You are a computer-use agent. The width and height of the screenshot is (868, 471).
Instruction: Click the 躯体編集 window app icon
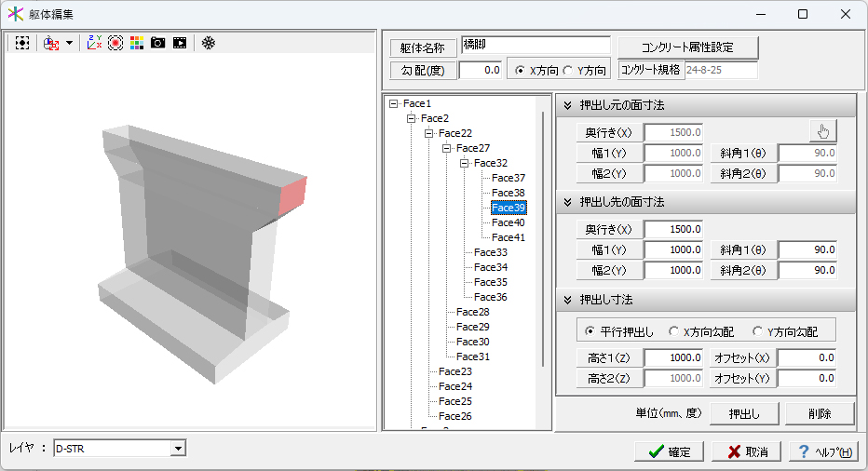point(16,14)
